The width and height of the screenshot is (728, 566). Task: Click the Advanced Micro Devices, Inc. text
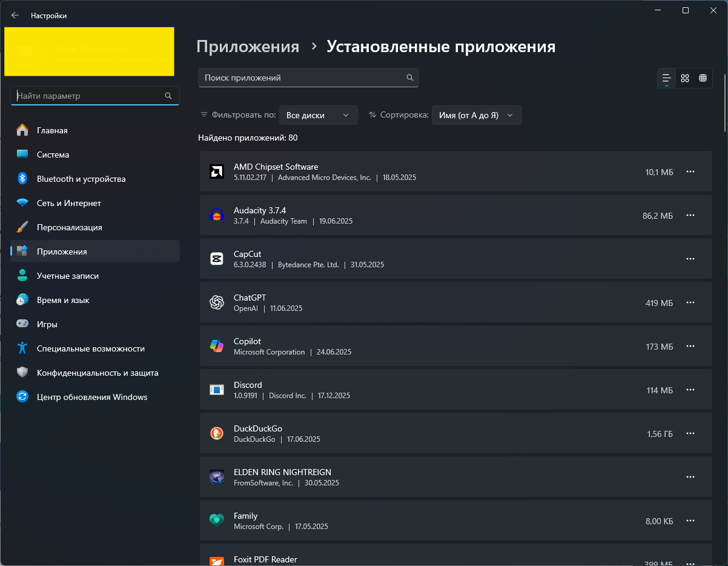(x=325, y=178)
